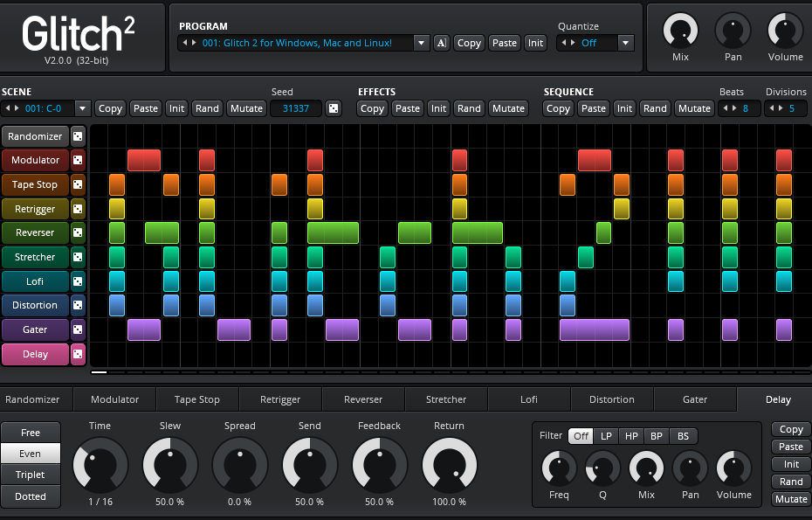Click Init in the PROGRAM section
The width and height of the screenshot is (812, 520).
[x=535, y=43]
